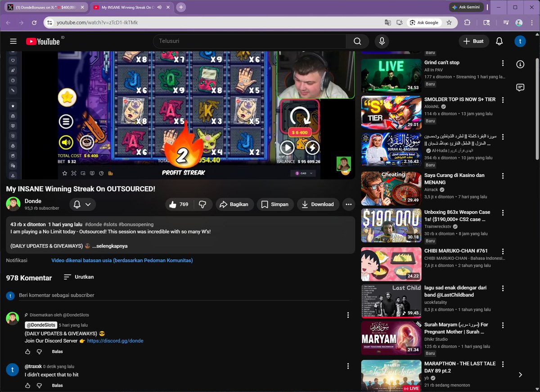
Task: Open more actions menu beside Download
Action: tap(348, 204)
